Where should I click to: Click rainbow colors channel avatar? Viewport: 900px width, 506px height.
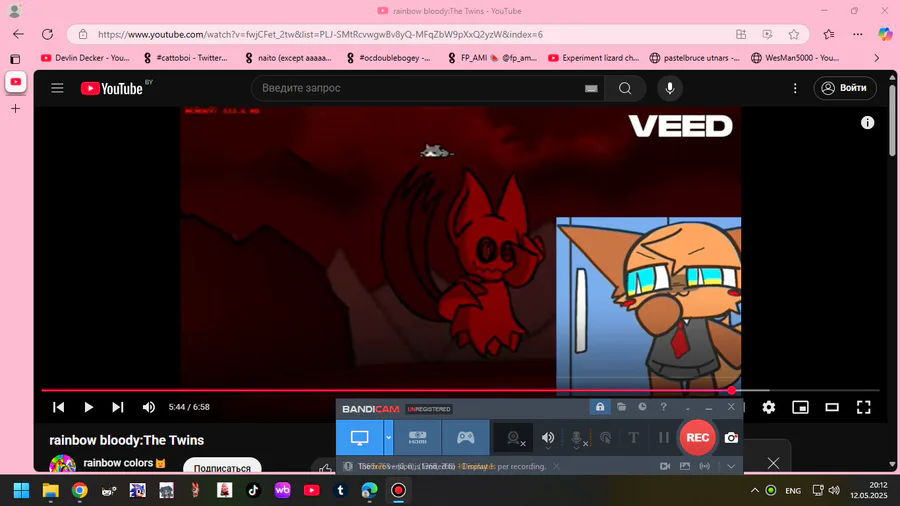[x=63, y=464]
